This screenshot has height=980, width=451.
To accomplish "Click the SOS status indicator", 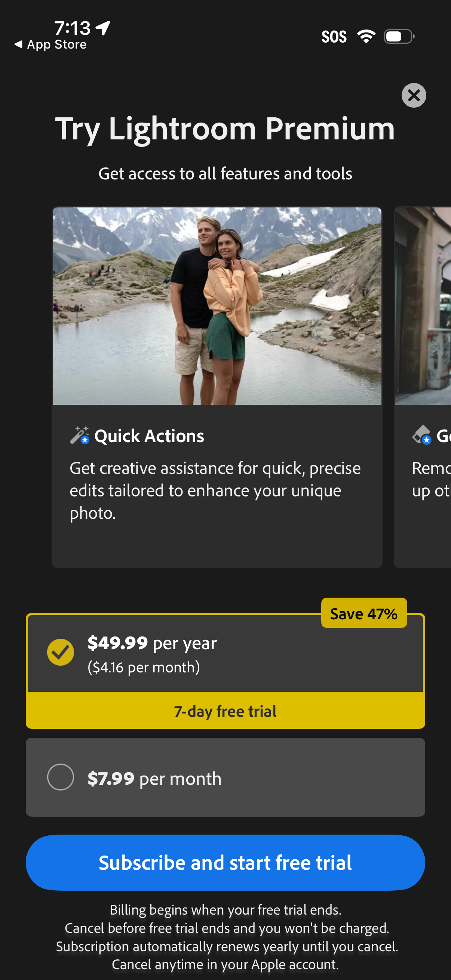I will click(x=334, y=36).
